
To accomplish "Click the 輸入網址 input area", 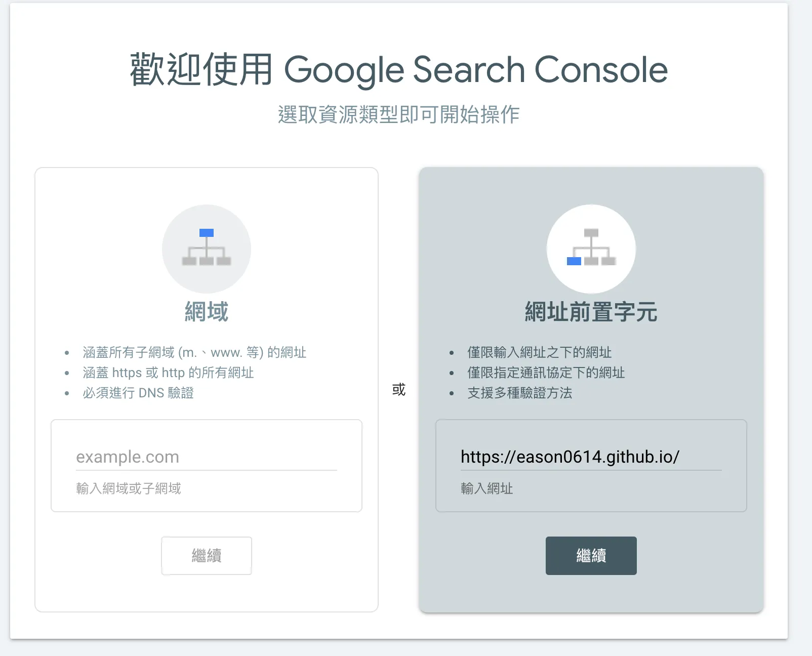I will point(487,488).
